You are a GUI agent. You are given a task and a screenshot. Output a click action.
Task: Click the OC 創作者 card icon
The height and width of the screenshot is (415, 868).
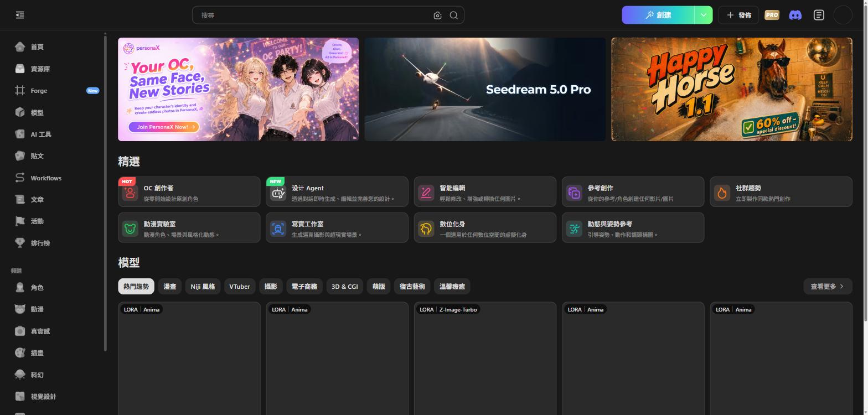tap(130, 193)
